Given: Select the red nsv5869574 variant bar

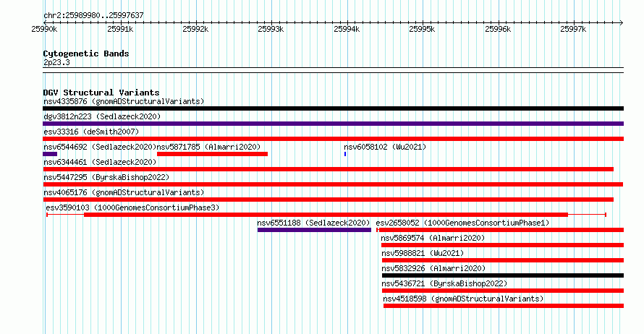Looking at the screenshot, I should coord(502,245).
